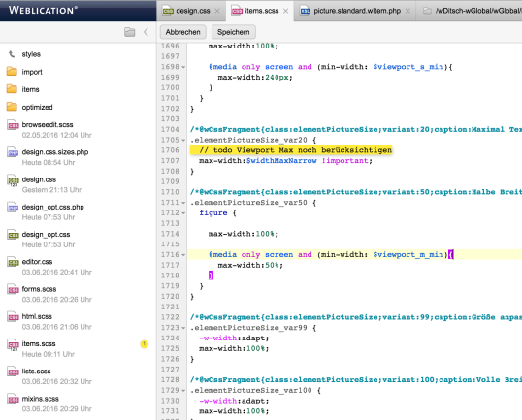Click the lists.scss file icon

(x=13, y=372)
